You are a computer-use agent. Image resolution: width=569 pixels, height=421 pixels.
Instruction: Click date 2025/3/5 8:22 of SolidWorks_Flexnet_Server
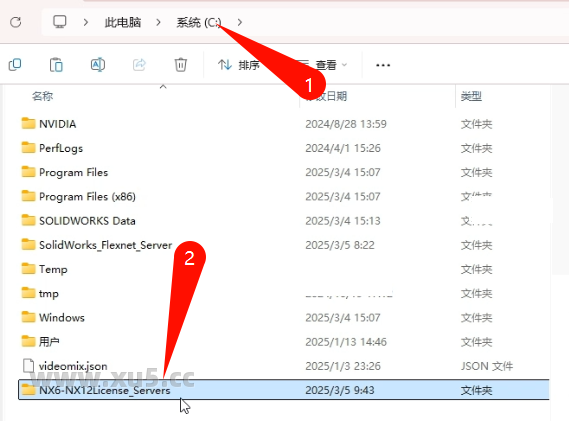coord(340,245)
